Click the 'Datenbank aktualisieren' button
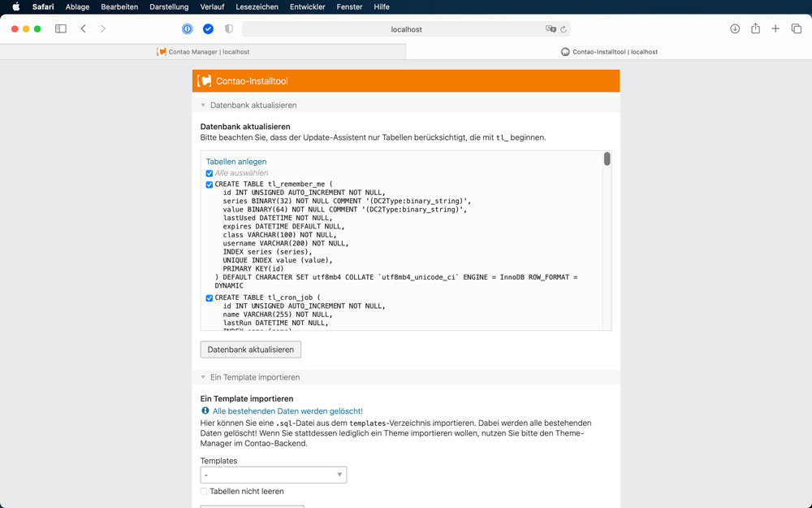Viewport: 812px width, 508px height. tap(251, 350)
